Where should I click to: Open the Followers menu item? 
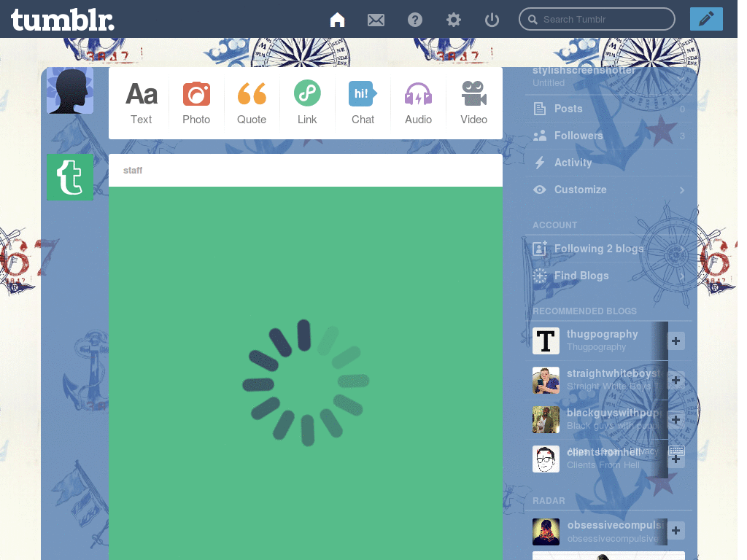pos(609,136)
